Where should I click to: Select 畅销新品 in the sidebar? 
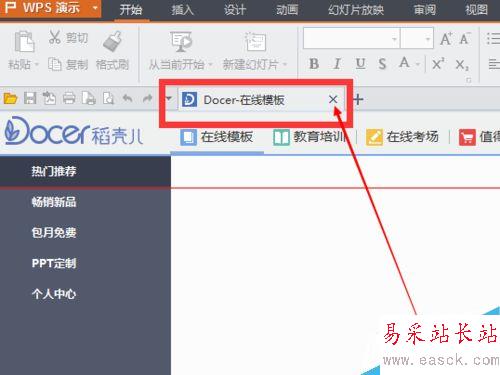(54, 202)
